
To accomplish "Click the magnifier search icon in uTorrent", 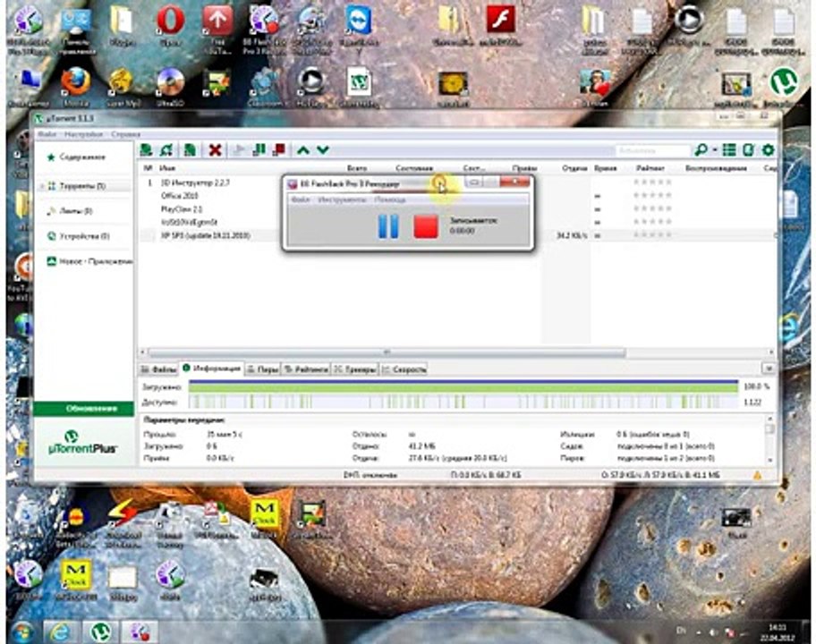I will (x=701, y=150).
